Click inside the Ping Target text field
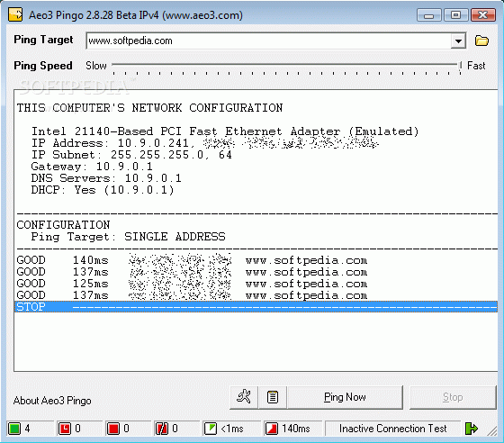Image resolution: width=504 pixels, height=443 pixels. [x=268, y=41]
